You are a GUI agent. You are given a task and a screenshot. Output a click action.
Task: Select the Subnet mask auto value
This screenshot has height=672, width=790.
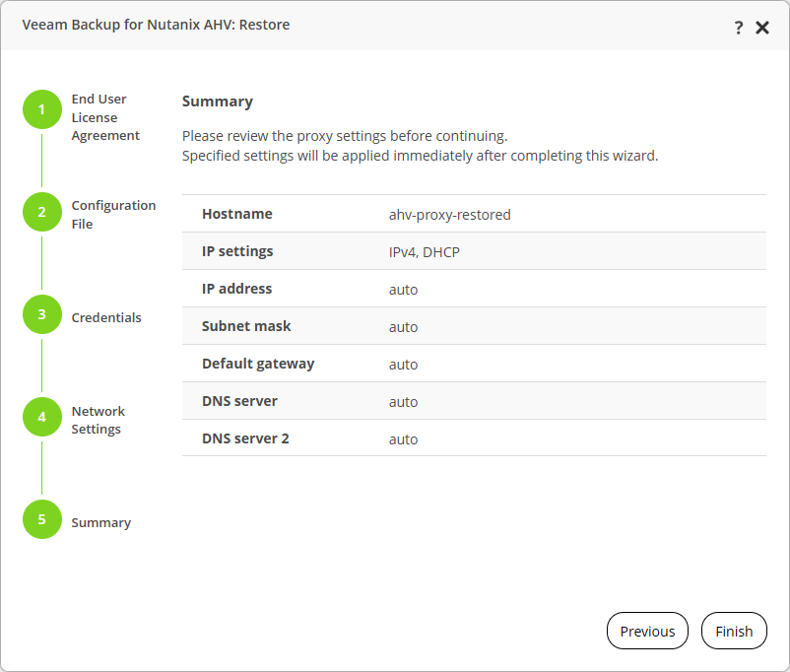coord(403,327)
